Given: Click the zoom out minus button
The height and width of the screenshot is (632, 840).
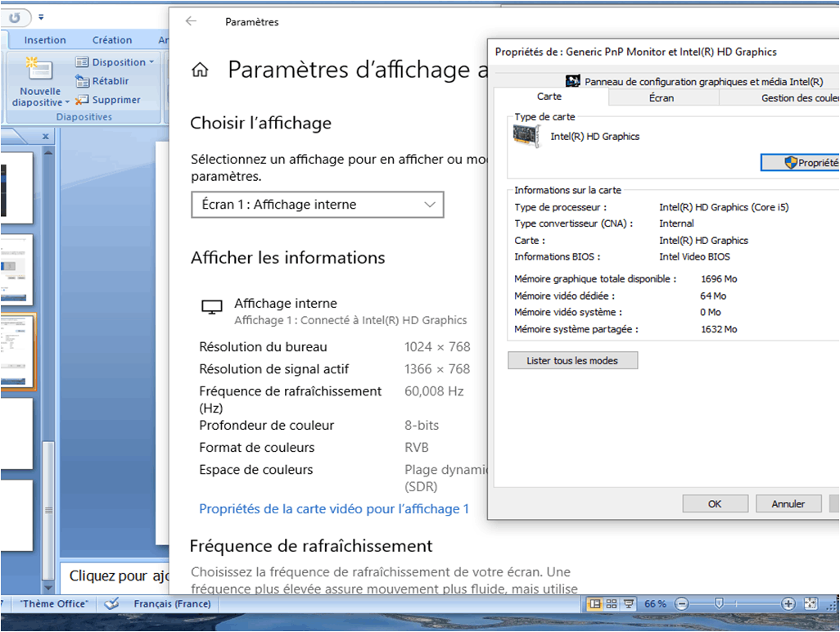Looking at the screenshot, I should (681, 604).
